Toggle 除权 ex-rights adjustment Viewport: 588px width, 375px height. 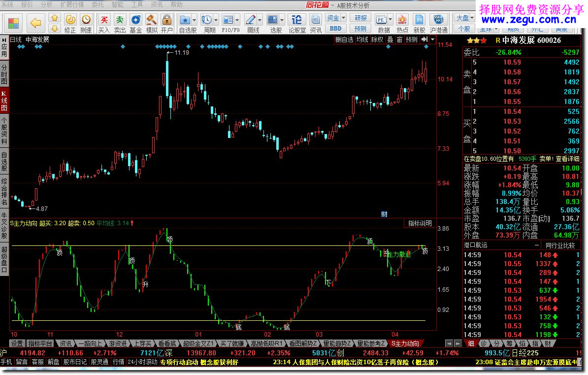coord(378,39)
